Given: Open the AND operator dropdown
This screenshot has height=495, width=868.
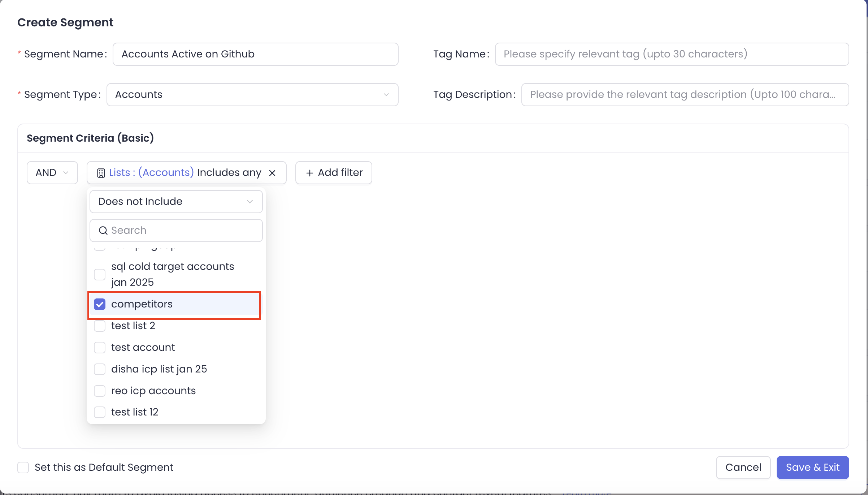Looking at the screenshot, I should click(x=52, y=173).
